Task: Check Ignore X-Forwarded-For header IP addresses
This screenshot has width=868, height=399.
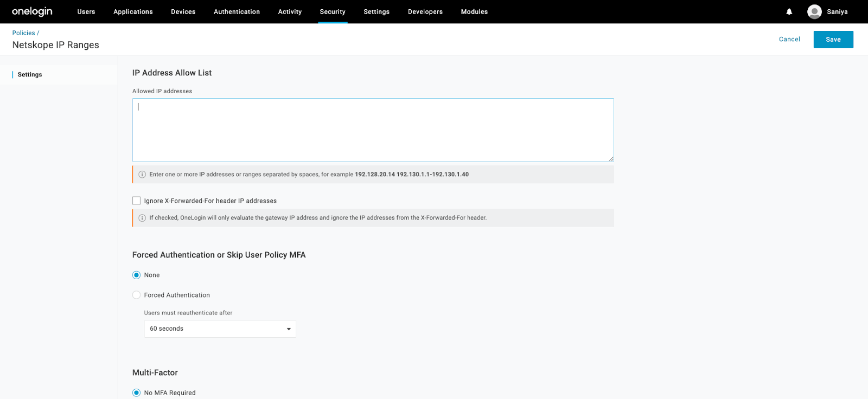Action: pos(137,201)
